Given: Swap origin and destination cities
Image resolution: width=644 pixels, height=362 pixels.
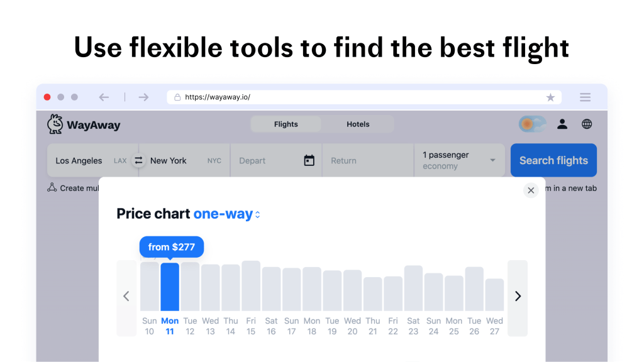Looking at the screenshot, I should click(x=138, y=160).
